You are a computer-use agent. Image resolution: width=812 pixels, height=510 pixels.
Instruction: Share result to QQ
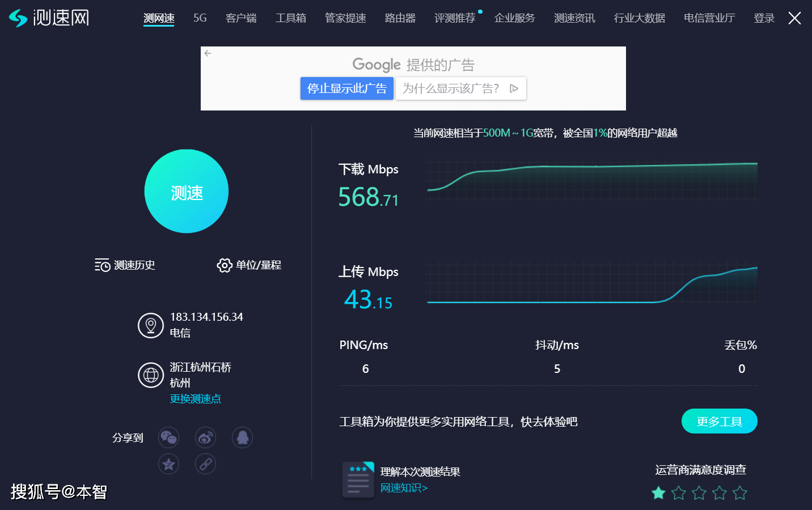coord(242,437)
